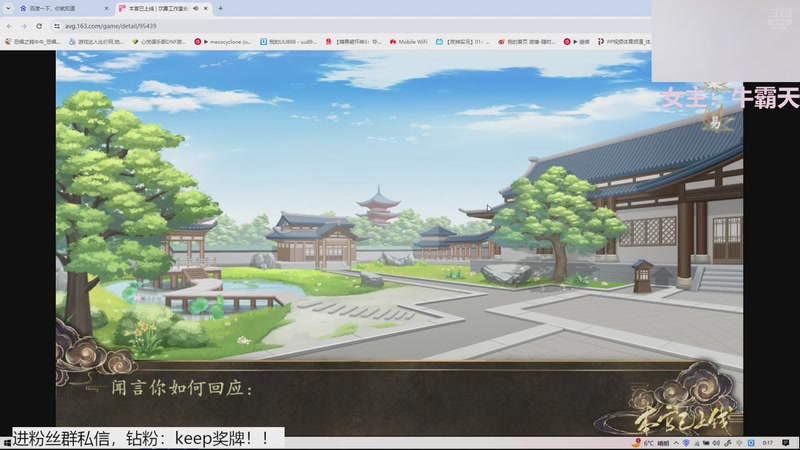The height and width of the screenshot is (450, 800).
Task: Open a new browser tab
Action: 220,8
